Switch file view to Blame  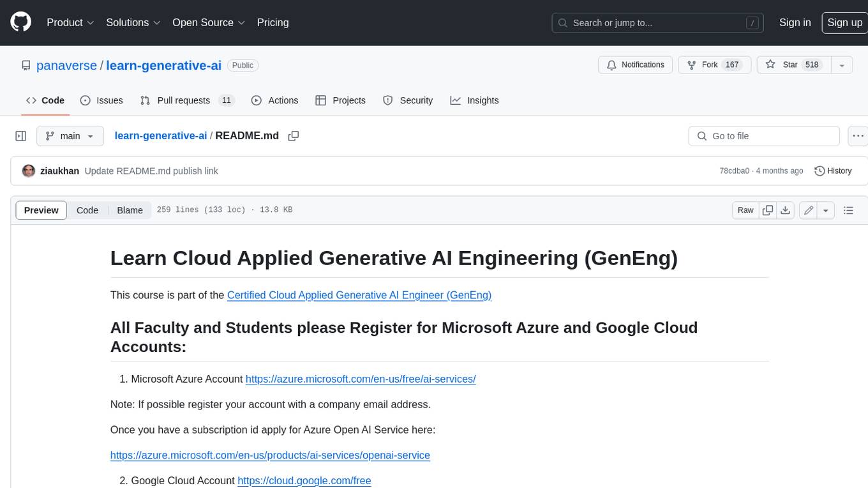point(130,210)
